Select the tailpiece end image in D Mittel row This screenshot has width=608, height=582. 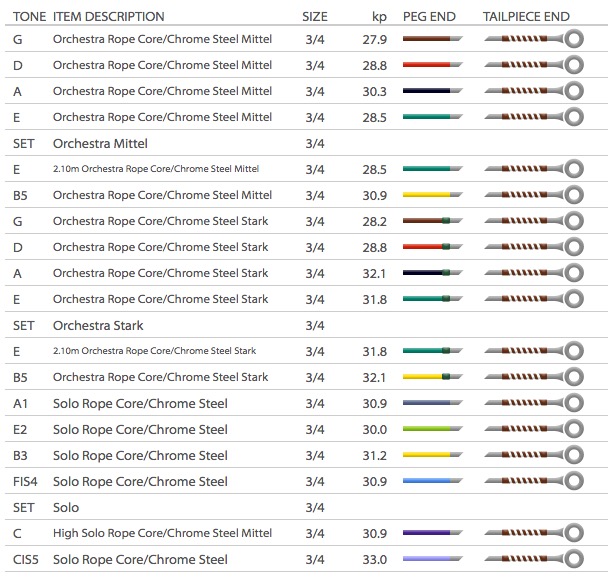(x=534, y=65)
